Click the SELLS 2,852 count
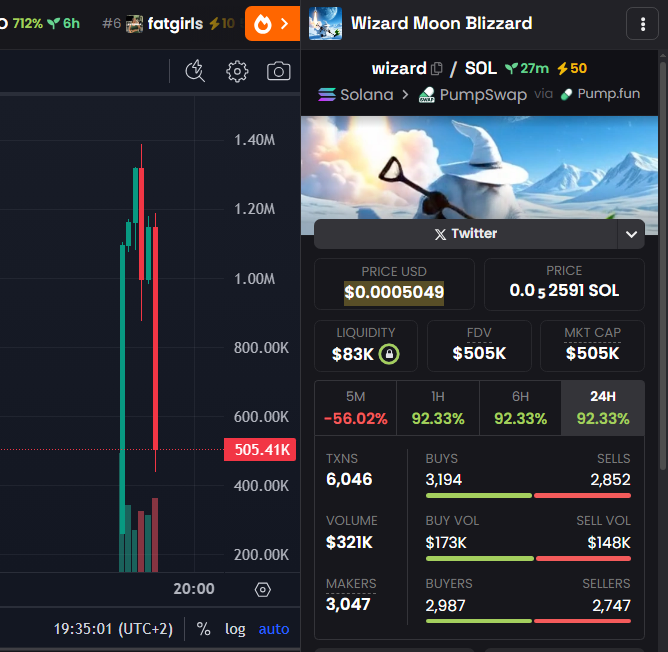The image size is (668, 652). pos(610,480)
